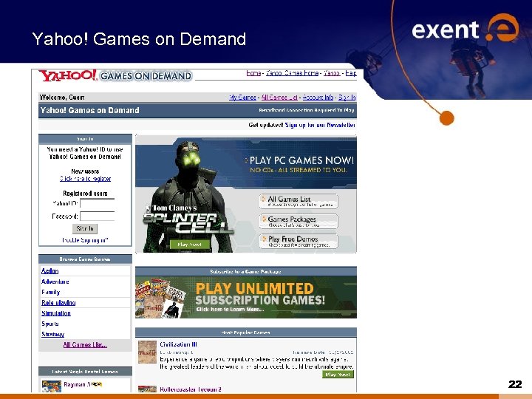Select the Role playing genre
Viewport: 532px width, 399px height.
coord(58,303)
